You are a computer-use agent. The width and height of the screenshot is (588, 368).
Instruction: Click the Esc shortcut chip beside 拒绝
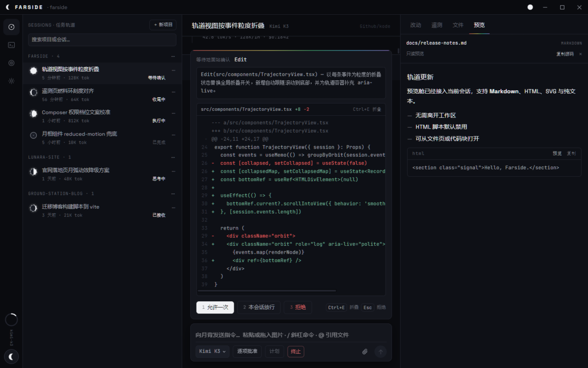point(367,308)
